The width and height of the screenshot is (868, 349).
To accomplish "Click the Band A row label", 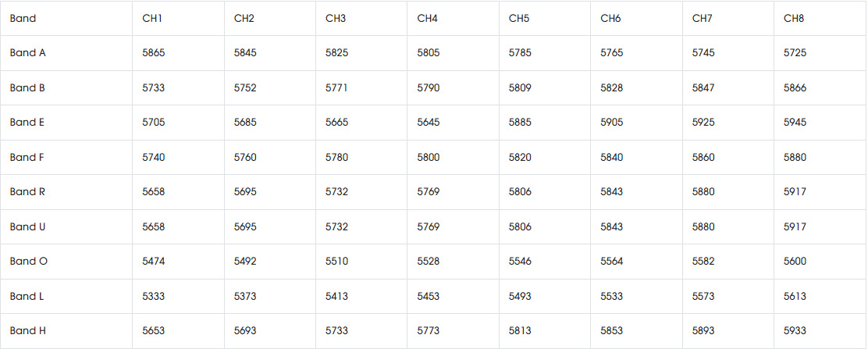I will tap(27, 53).
